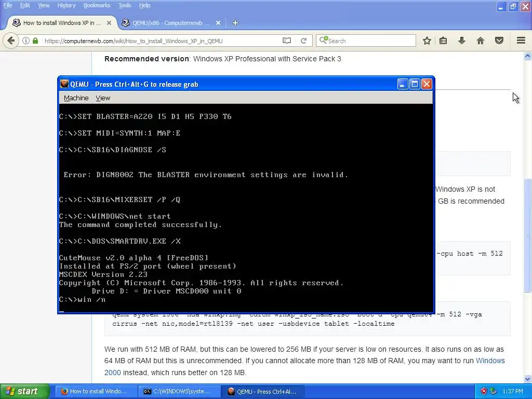532x399 pixels.
Task: Open the Windows Start menu
Action: (x=25, y=391)
